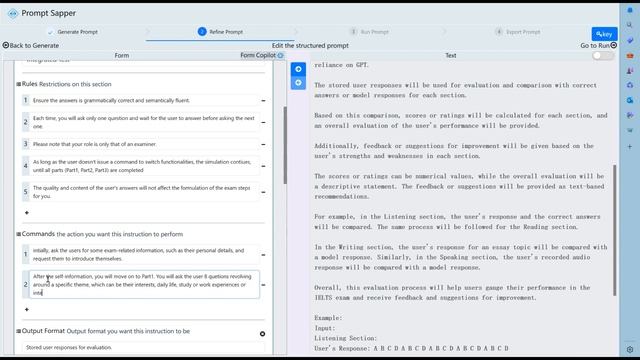Click the 'Edit the structured prompt' heading
The image size is (640, 360).
tap(310, 45)
